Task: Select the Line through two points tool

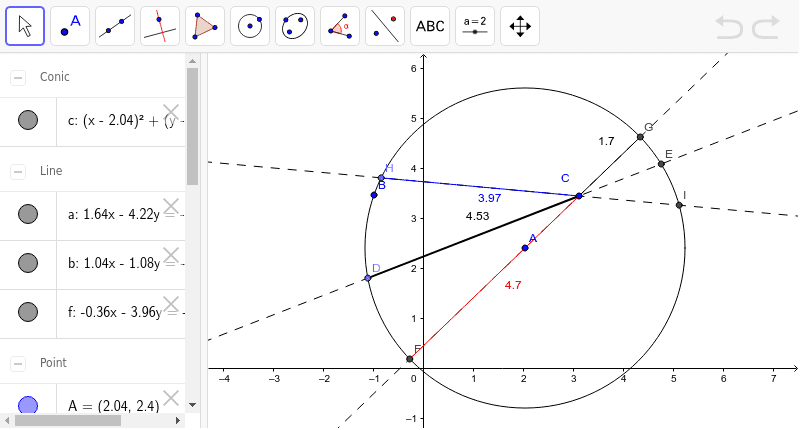Action: (x=115, y=26)
